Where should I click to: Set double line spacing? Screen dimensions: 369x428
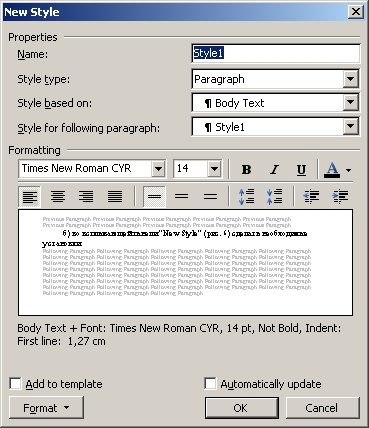pyautogui.click(x=210, y=197)
